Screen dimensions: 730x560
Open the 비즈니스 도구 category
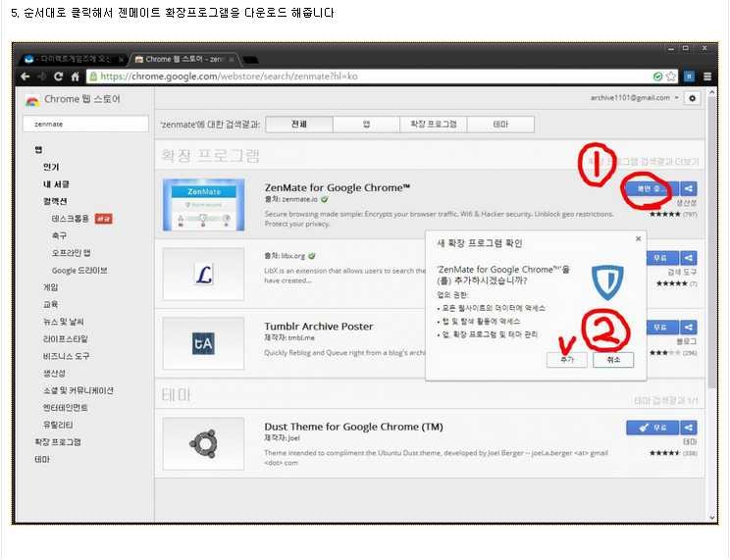(x=66, y=356)
